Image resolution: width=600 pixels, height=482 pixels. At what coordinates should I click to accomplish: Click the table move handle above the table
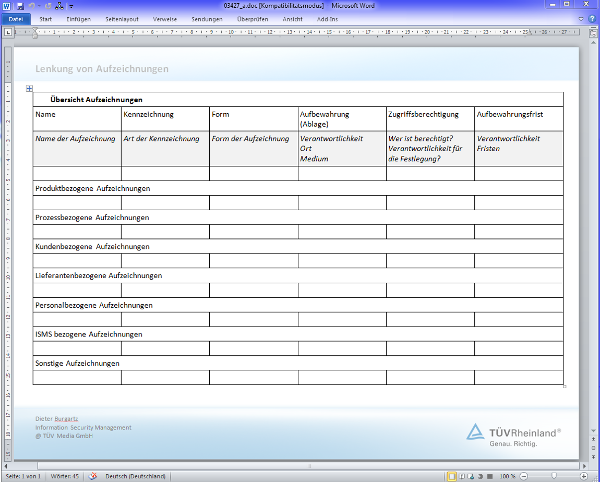(28, 90)
